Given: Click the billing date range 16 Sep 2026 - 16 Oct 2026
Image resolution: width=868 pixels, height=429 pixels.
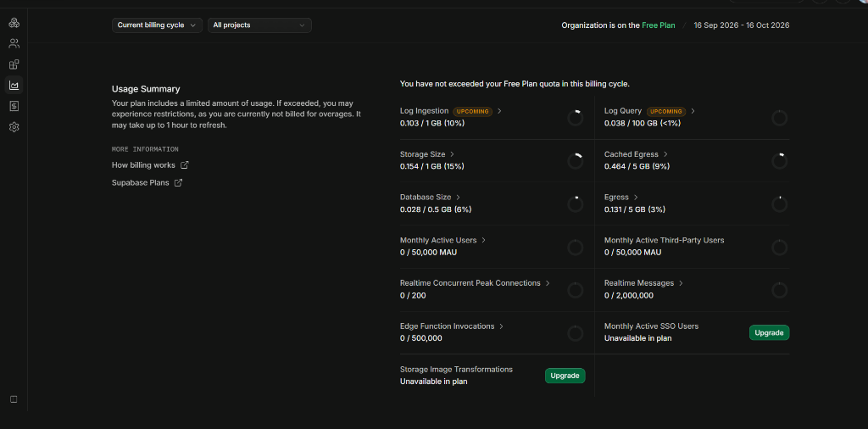Looking at the screenshot, I should coord(741,25).
